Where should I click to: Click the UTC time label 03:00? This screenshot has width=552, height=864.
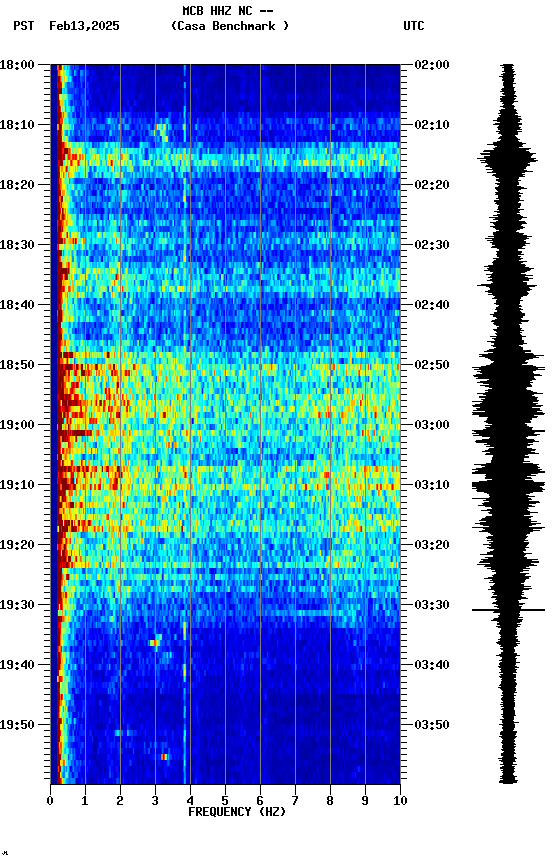431,425
